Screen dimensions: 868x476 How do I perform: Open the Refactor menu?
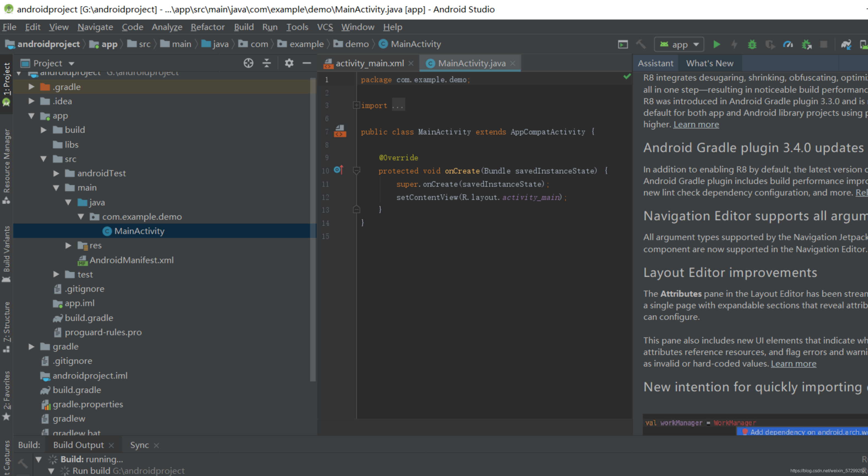click(x=208, y=27)
